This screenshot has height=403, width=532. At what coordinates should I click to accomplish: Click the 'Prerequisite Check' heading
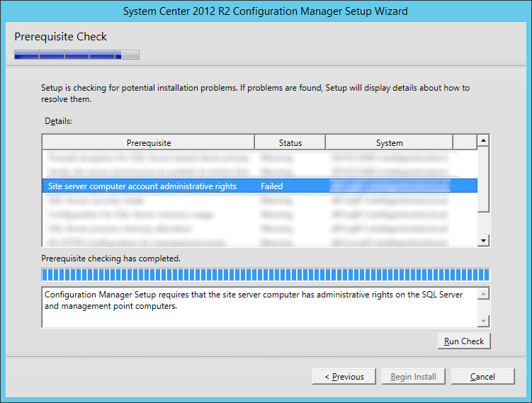coord(61,37)
